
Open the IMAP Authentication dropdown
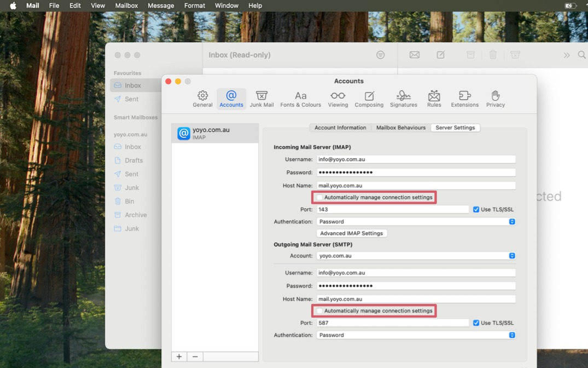[416, 222]
